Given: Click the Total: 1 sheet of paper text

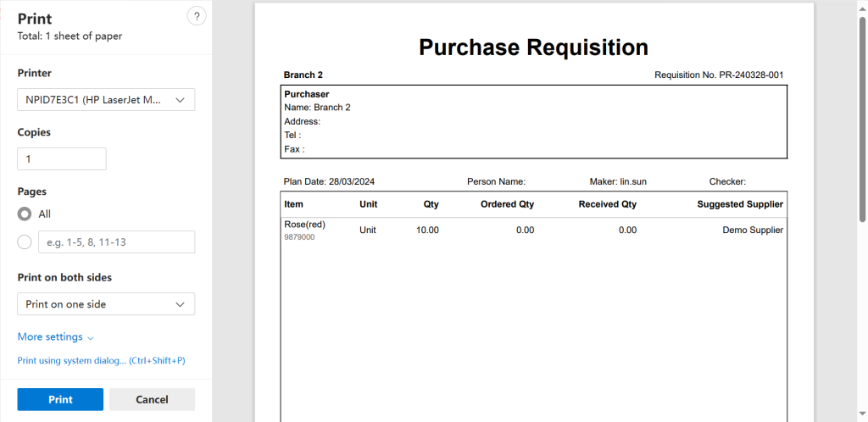Looking at the screenshot, I should coord(70,36).
